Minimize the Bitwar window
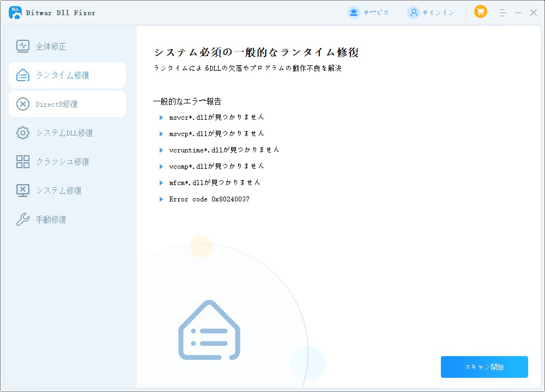545x392 pixels. (x=518, y=13)
